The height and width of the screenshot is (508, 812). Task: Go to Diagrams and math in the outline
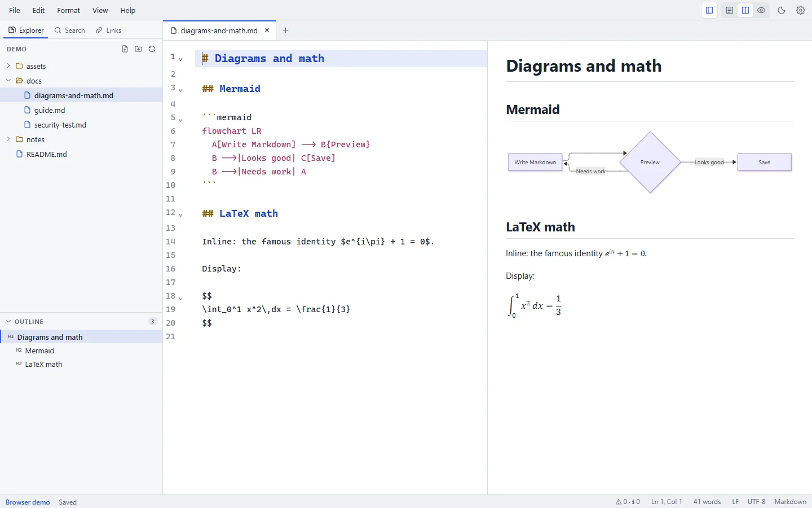[x=81, y=337]
